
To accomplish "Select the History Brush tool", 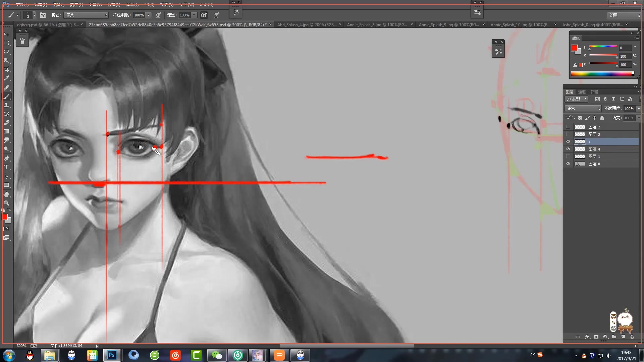I will tap(6, 114).
